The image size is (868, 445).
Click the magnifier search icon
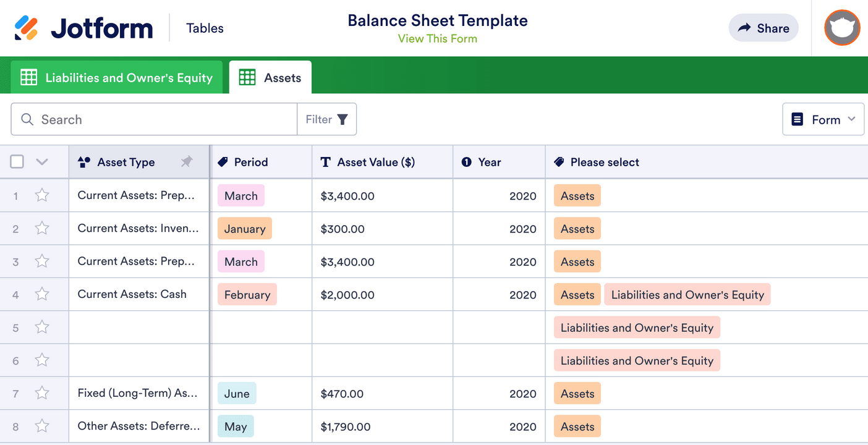[x=27, y=119]
